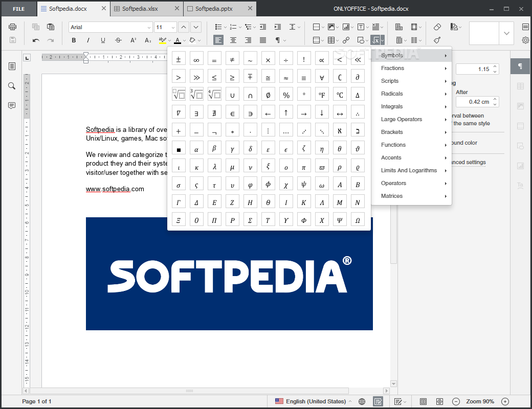Click the Increase indent icon
532x409 pixels.
click(278, 27)
